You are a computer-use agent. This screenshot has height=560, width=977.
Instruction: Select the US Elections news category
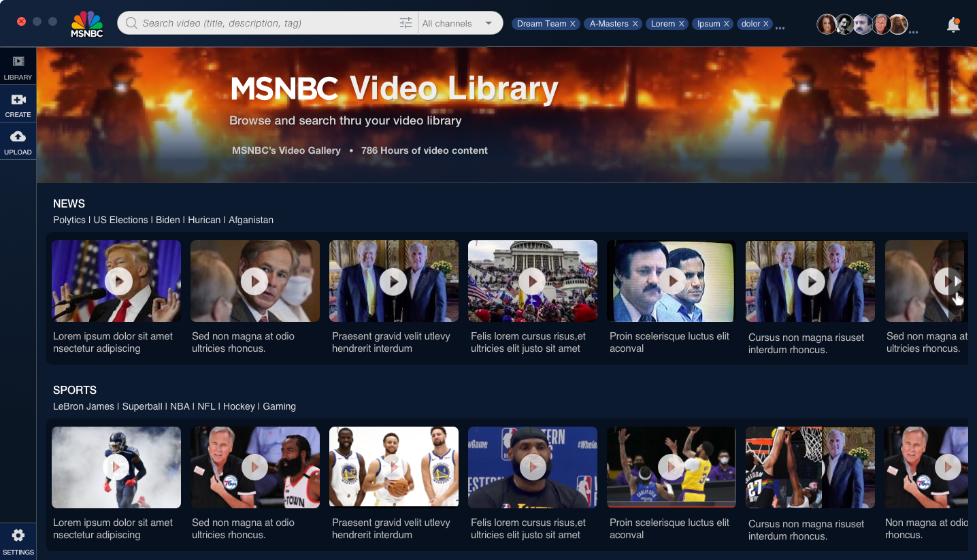(120, 220)
